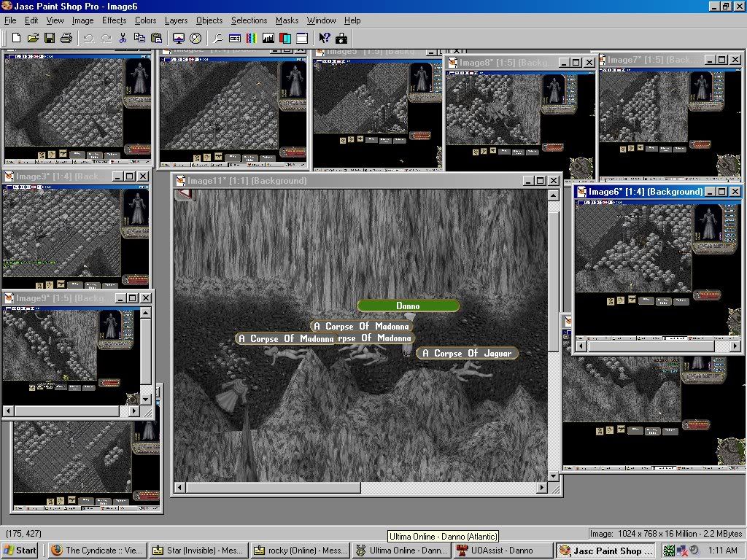Screen dimensions: 747x560
Task: Open the Masks menu
Action: [x=287, y=20]
